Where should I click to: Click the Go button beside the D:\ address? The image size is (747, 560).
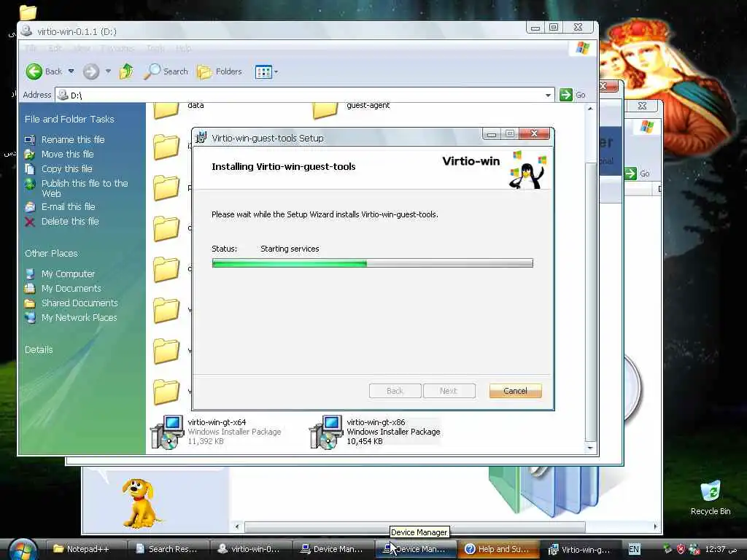(573, 95)
